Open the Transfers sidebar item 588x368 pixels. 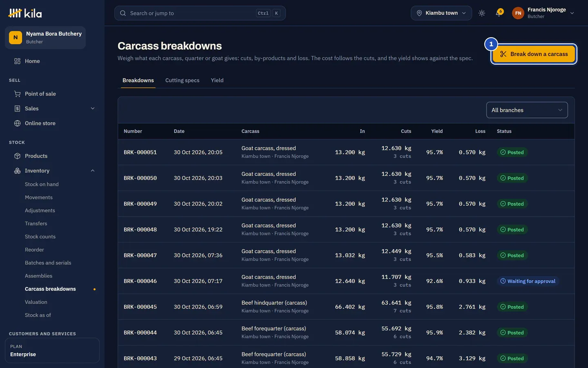coord(36,224)
